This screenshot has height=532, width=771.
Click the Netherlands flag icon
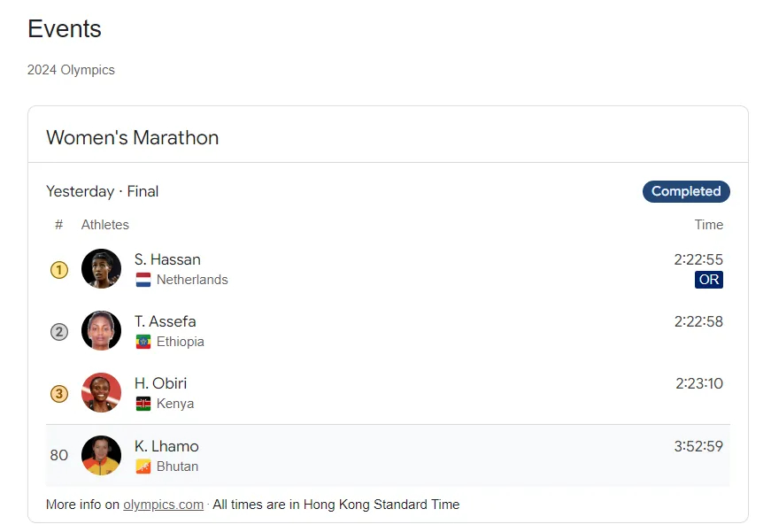[143, 280]
